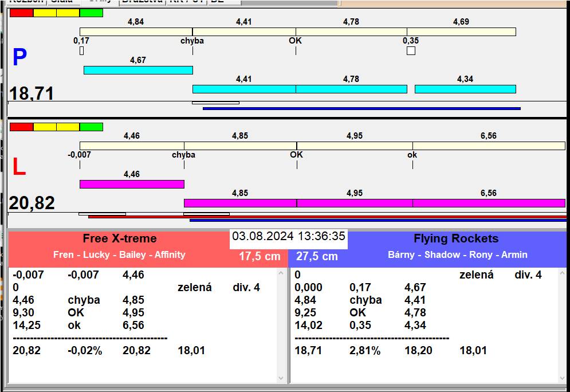Select cream segment 4,84 in lane P

pos(136,32)
